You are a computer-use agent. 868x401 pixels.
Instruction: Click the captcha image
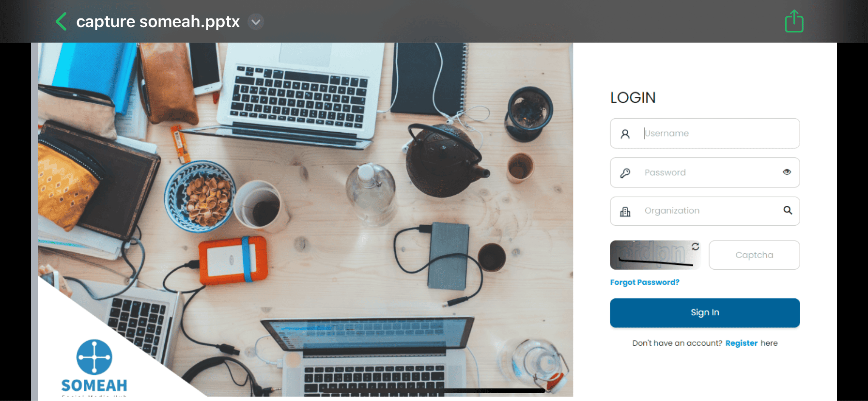point(655,255)
